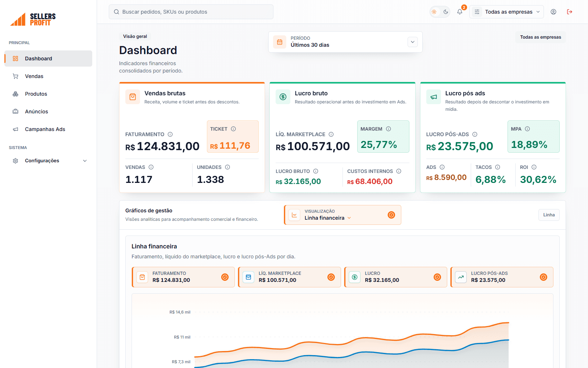Click the R$ 14,6 mil axis label

pyautogui.click(x=180, y=312)
